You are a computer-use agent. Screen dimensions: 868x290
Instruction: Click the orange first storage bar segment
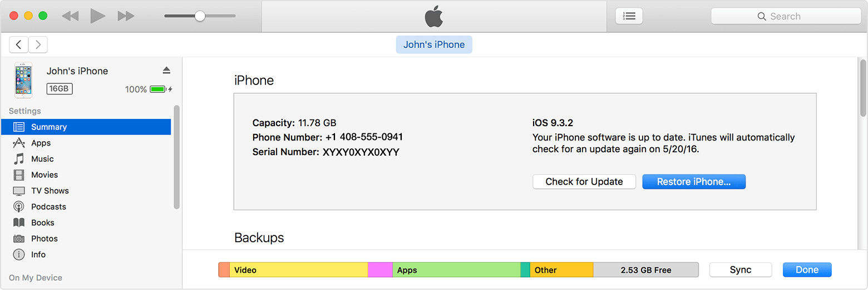224,270
